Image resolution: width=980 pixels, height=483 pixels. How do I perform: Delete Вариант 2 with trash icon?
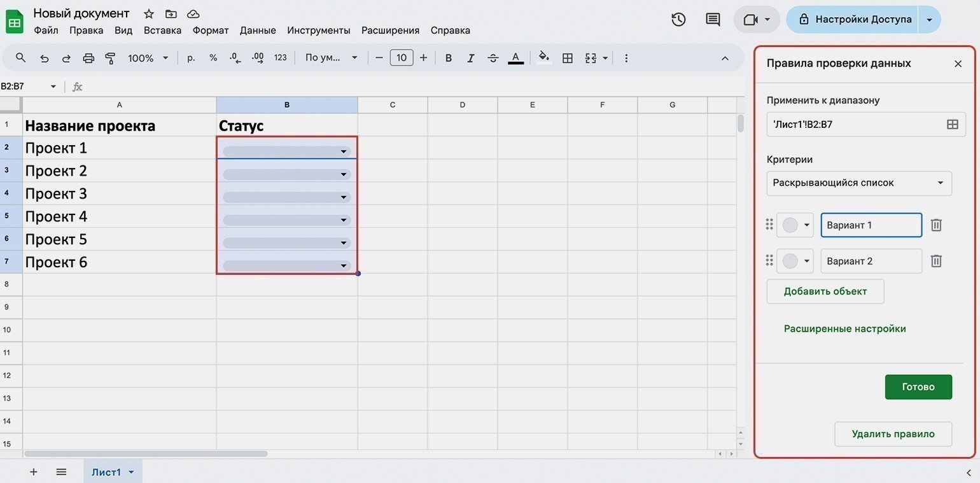936,261
